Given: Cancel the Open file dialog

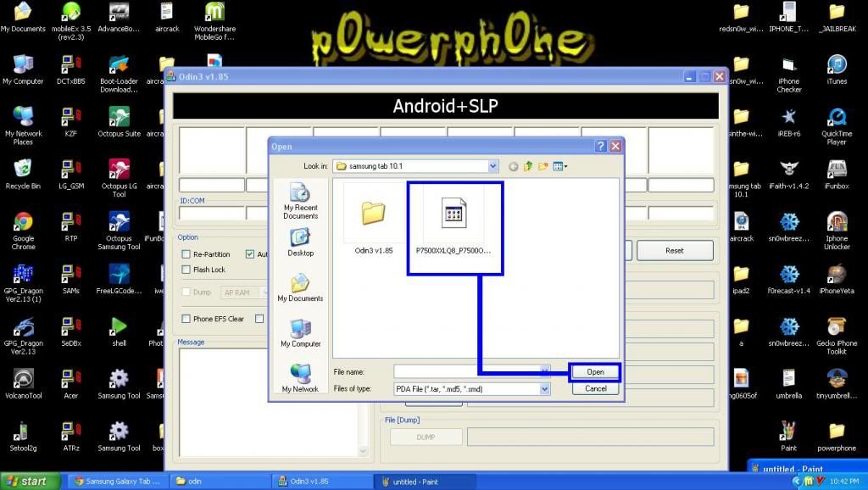Looking at the screenshot, I should (596, 388).
